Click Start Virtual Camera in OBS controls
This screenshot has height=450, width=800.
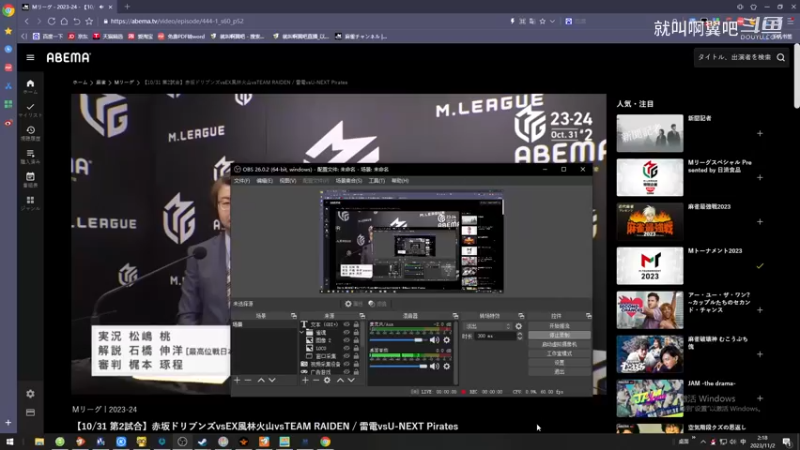pos(559,344)
